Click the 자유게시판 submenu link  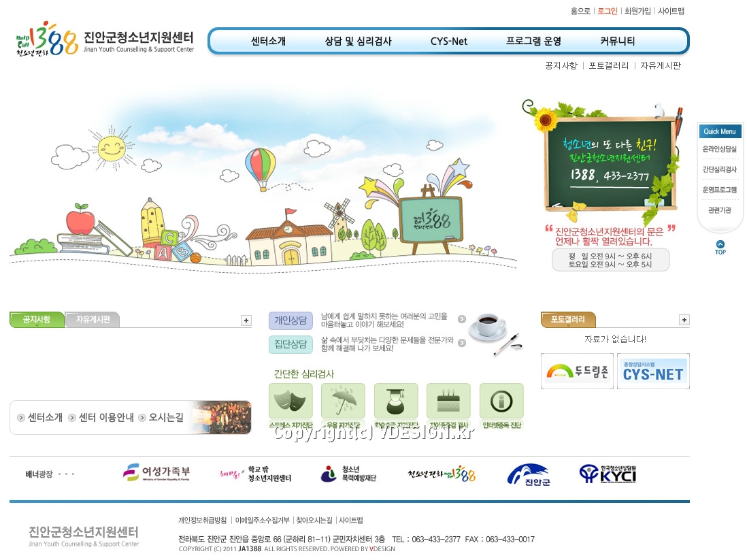(661, 66)
